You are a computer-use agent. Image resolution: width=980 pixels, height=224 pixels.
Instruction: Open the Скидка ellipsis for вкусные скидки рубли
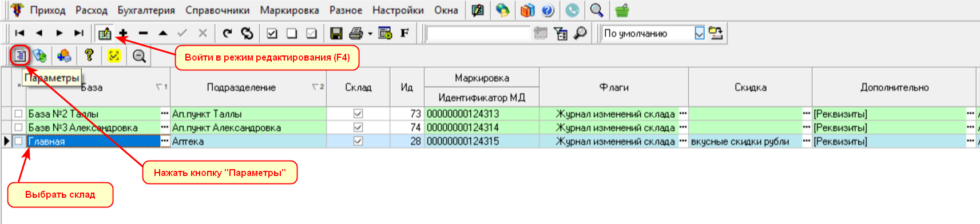tap(807, 141)
